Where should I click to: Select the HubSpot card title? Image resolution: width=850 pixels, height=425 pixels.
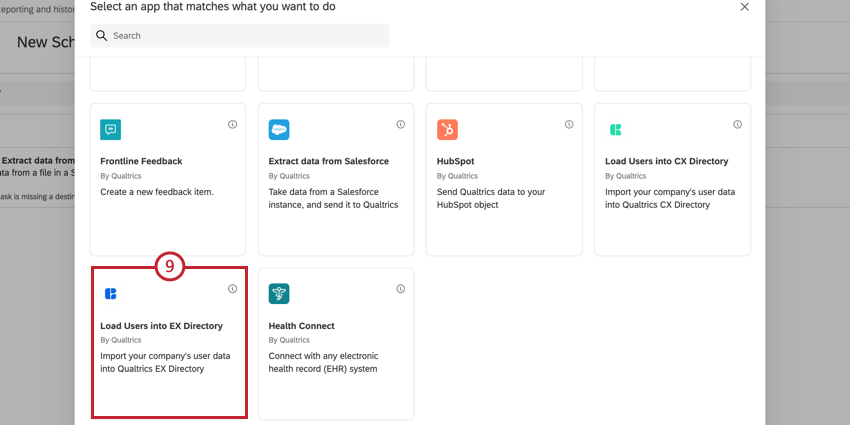[455, 161]
